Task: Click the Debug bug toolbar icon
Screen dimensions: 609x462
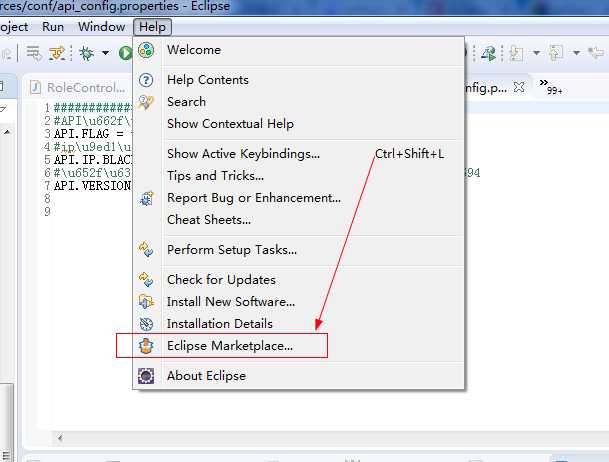Action: 86,53
